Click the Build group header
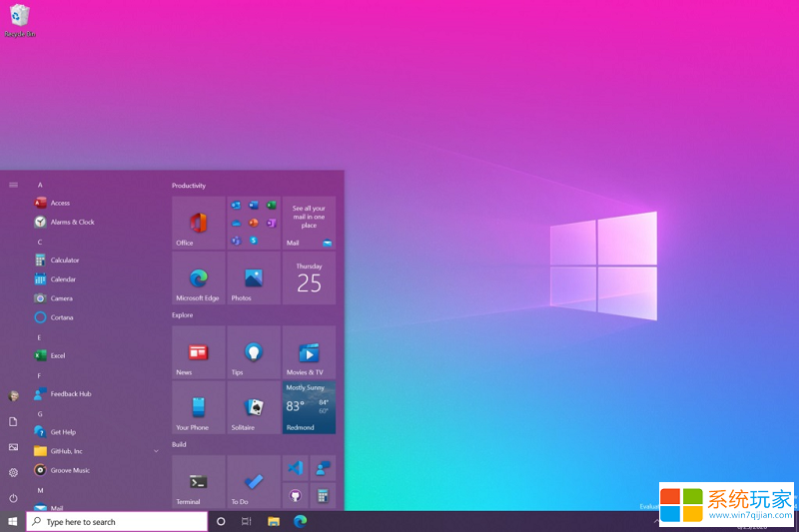 179,444
